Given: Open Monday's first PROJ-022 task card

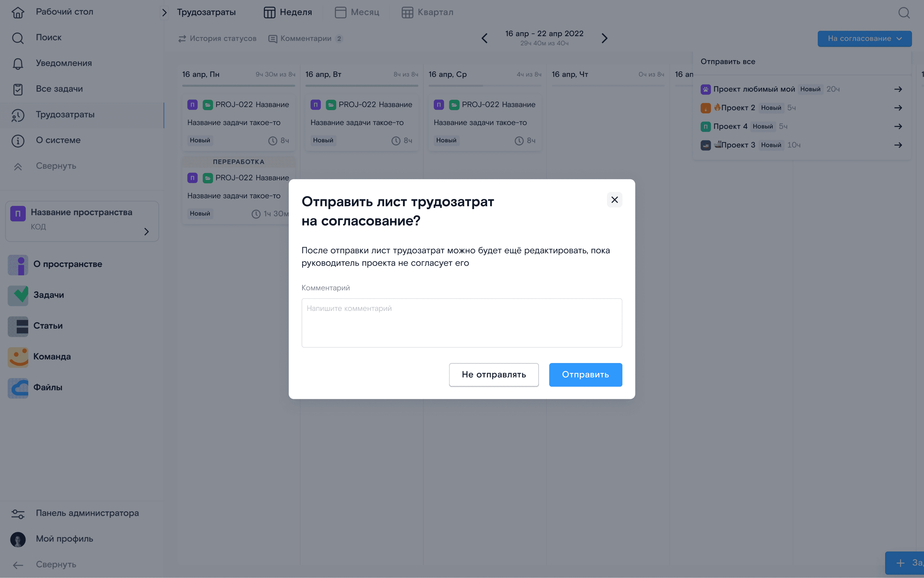Looking at the screenshot, I should click(238, 122).
